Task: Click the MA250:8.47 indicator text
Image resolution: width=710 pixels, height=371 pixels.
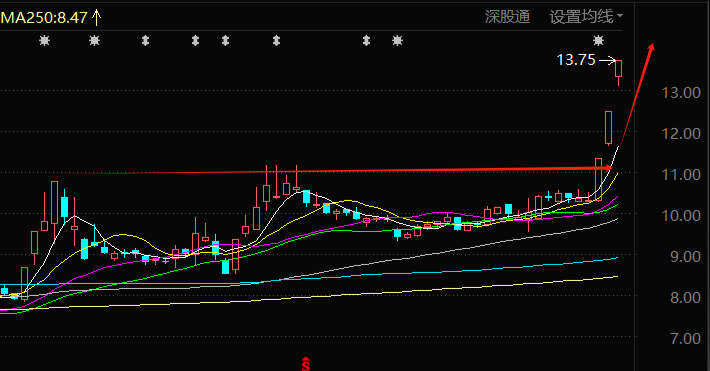Action: point(44,18)
